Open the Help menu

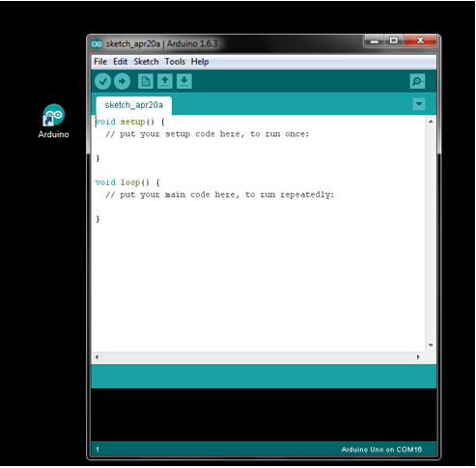point(200,62)
